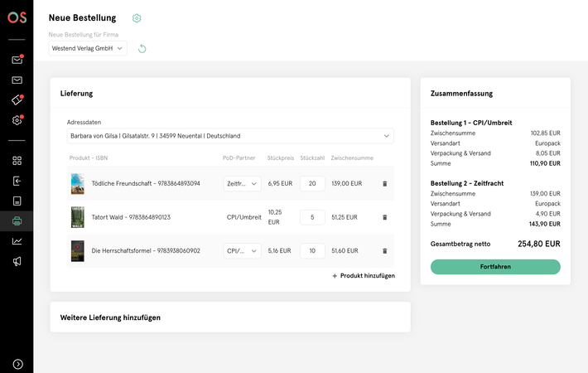Click the Stückzahl field showing 20
The height and width of the screenshot is (373, 588).
(312, 184)
